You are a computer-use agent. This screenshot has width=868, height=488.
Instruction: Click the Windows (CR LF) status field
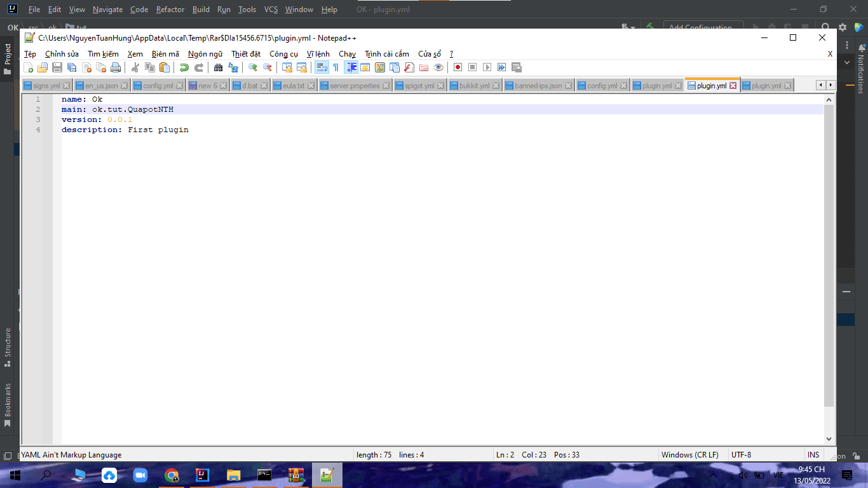(689, 455)
